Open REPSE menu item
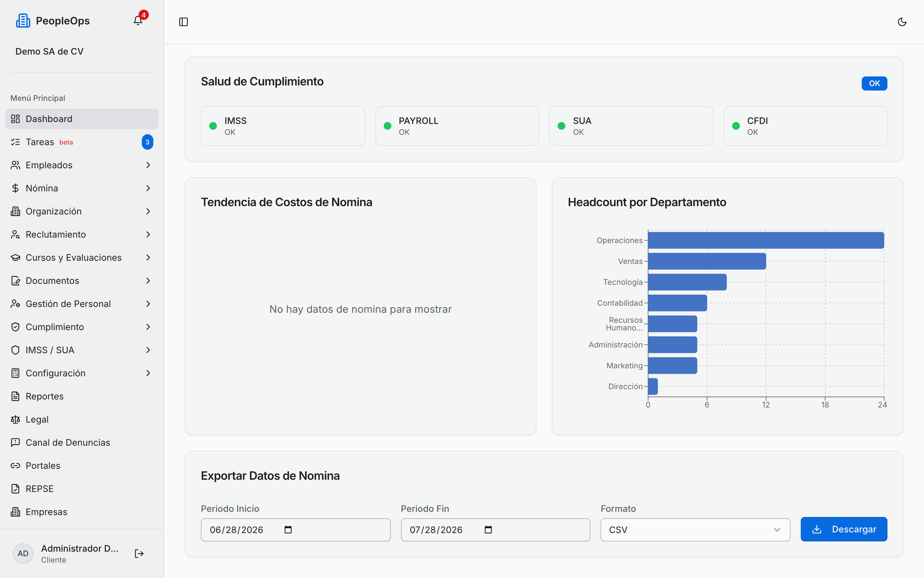 click(x=82, y=489)
